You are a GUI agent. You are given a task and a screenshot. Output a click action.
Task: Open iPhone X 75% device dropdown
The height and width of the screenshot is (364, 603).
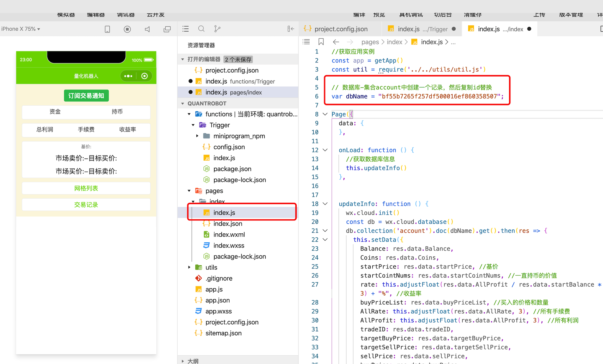coord(21,29)
